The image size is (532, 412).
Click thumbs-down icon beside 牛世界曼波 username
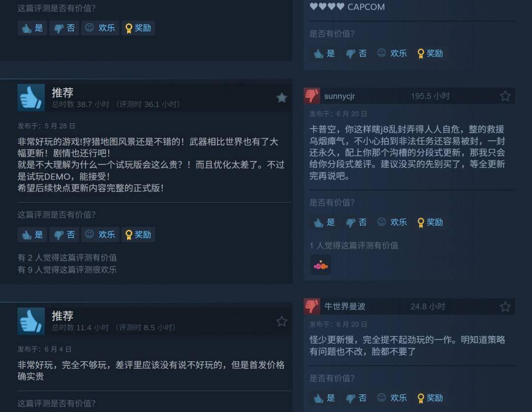tap(312, 306)
